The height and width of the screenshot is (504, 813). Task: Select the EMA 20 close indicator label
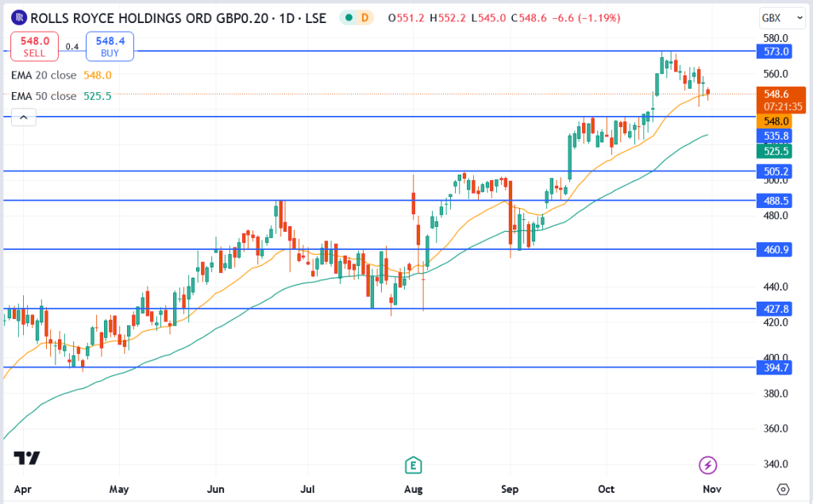tap(44, 75)
